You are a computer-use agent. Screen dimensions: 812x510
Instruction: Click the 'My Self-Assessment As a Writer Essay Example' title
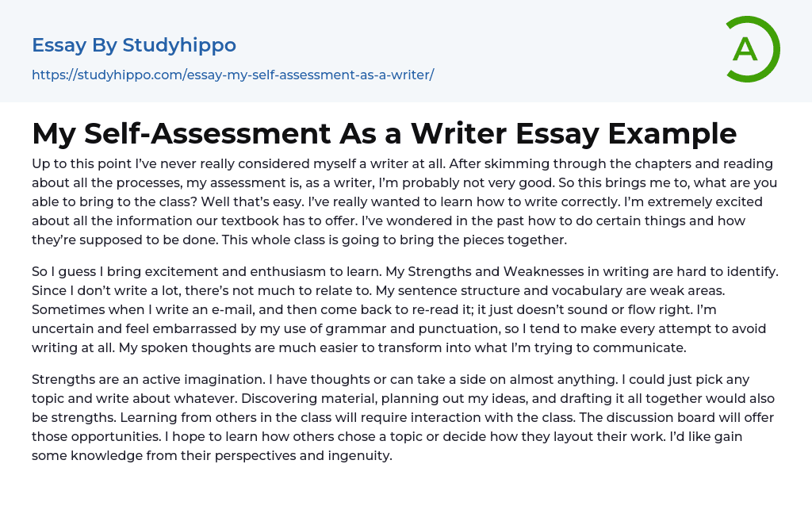tap(384, 133)
